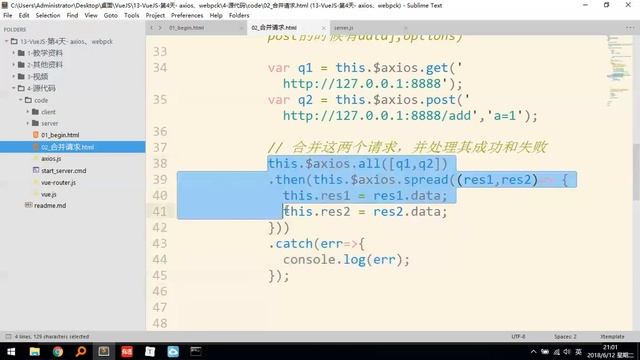Open the File menu

click(x=8, y=15)
